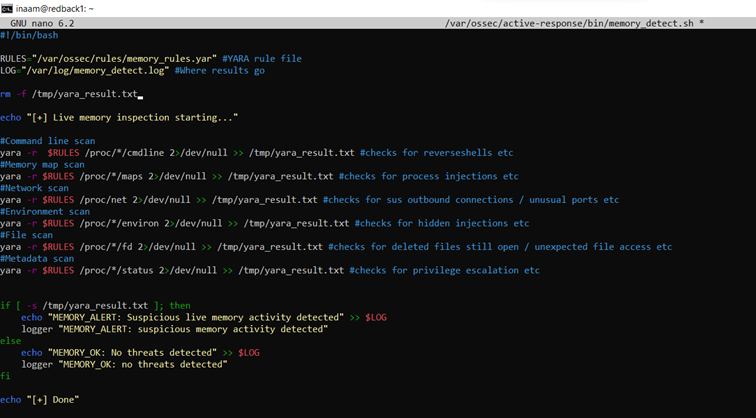The width and height of the screenshot is (756, 418).
Task: Click the #checks for hidden injections etc comment
Action: [x=442, y=224]
